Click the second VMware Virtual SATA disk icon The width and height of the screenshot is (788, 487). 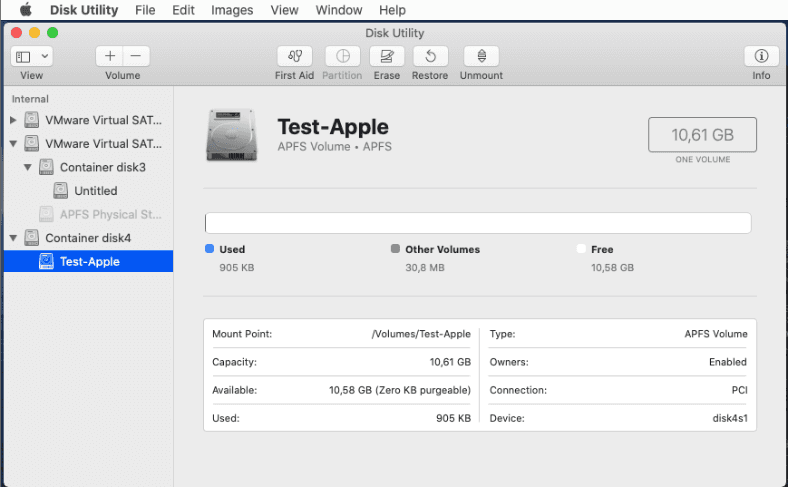(x=32, y=143)
